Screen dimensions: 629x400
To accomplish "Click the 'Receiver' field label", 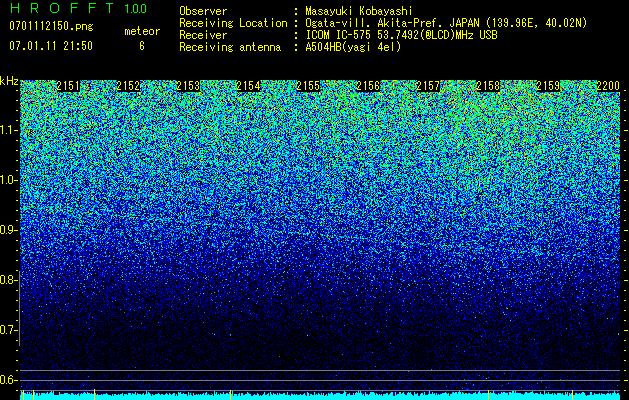I will point(203,35).
